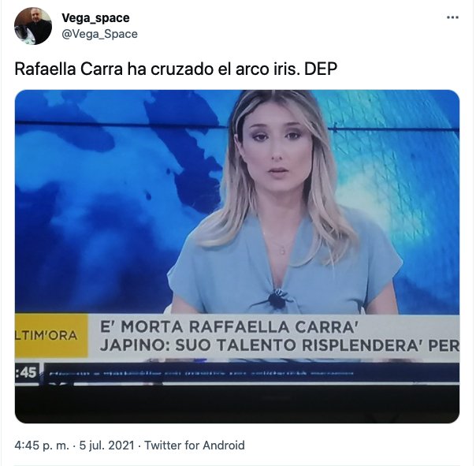The height and width of the screenshot is (466, 476).
Task: Click the anchor's necklace pendant
Action: point(282,251)
